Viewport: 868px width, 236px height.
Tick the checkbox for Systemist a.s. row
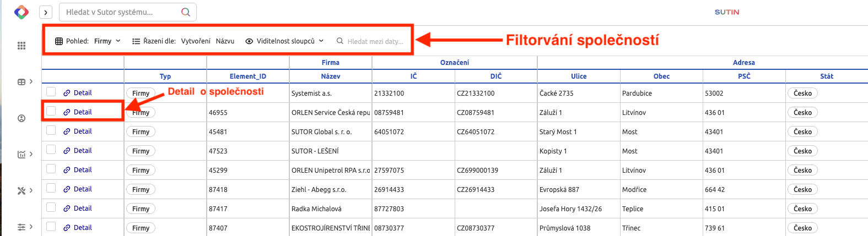[x=51, y=92]
